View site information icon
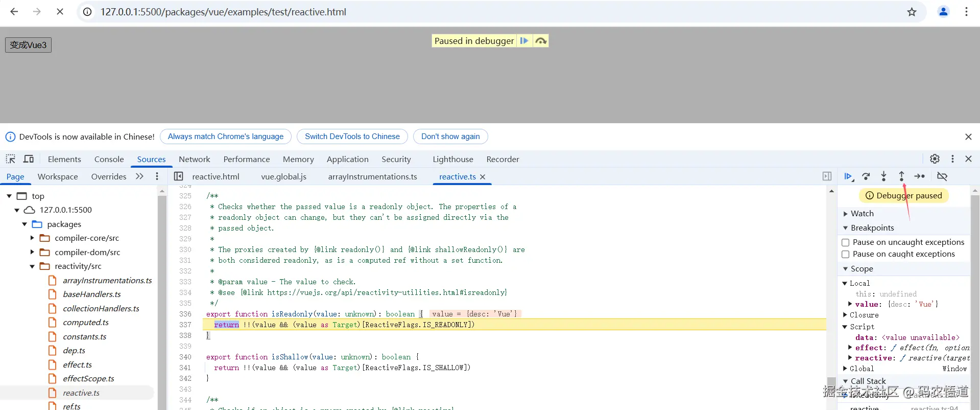Viewport: 980px width, 410px height. 88,12
